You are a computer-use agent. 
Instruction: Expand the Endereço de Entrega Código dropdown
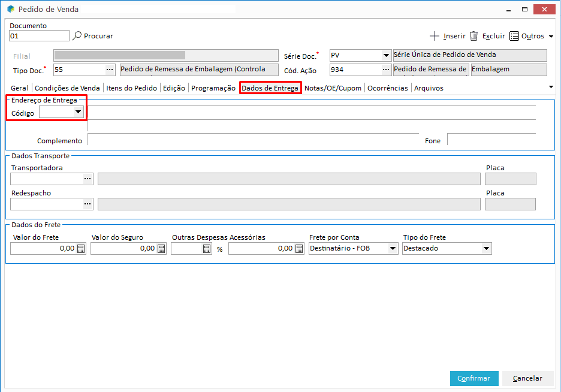(78, 112)
